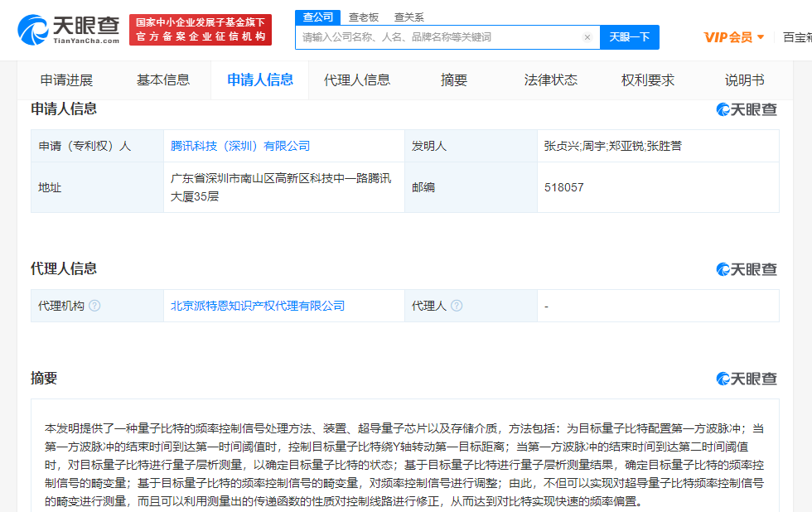The height and width of the screenshot is (512, 812).
Task: Open 腾讯科技（深圳）有限公司 company link
Action: 240,146
